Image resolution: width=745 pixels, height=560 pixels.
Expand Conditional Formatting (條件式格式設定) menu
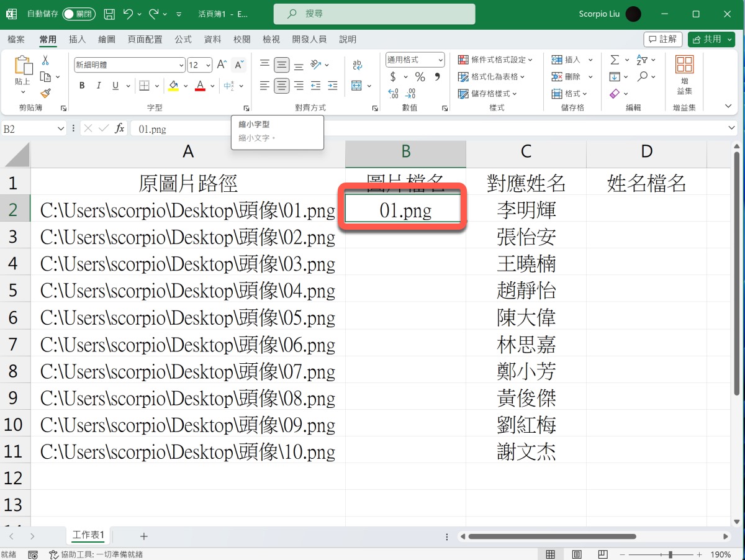pos(495,60)
